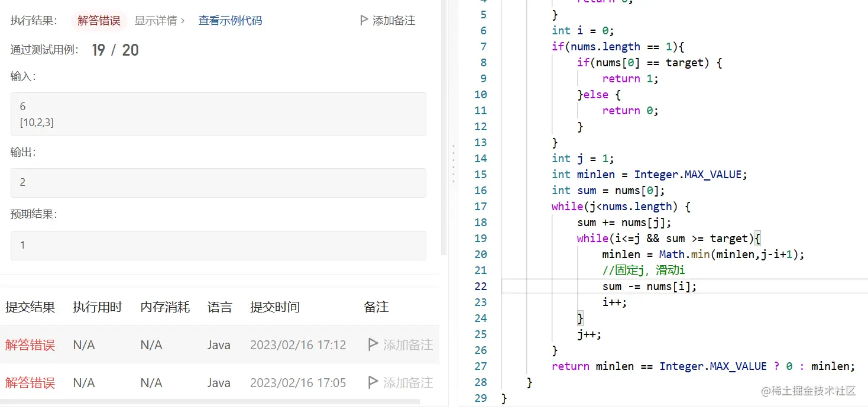This screenshot has height=409, width=868.
Task: Click the output box showing 2
Action: (x=218, y=182)
